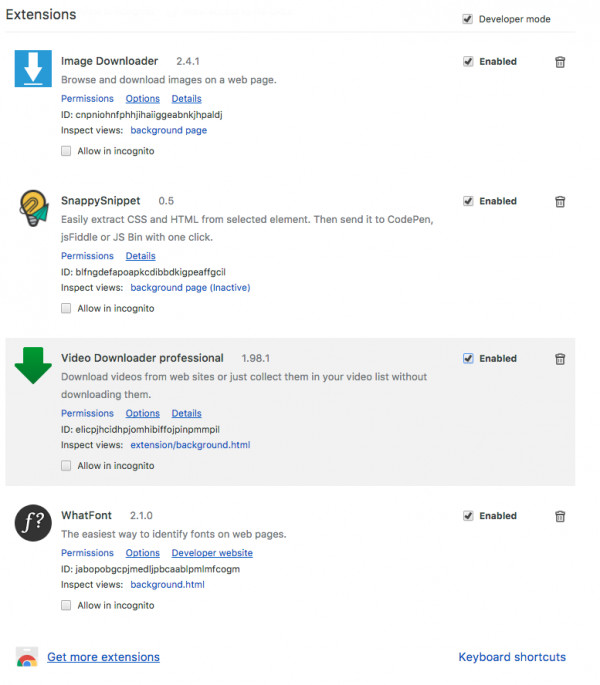Screen dimensions: 600x685
Task: Remove Video Downloader professional via trash icon
Action: [560, 359]
